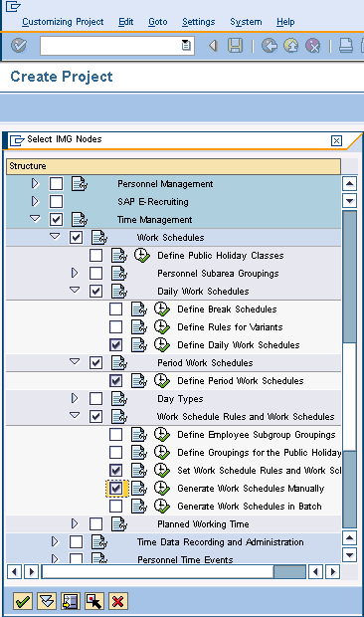
Task: Expand the Planned Working Time node
Action: 75,523
